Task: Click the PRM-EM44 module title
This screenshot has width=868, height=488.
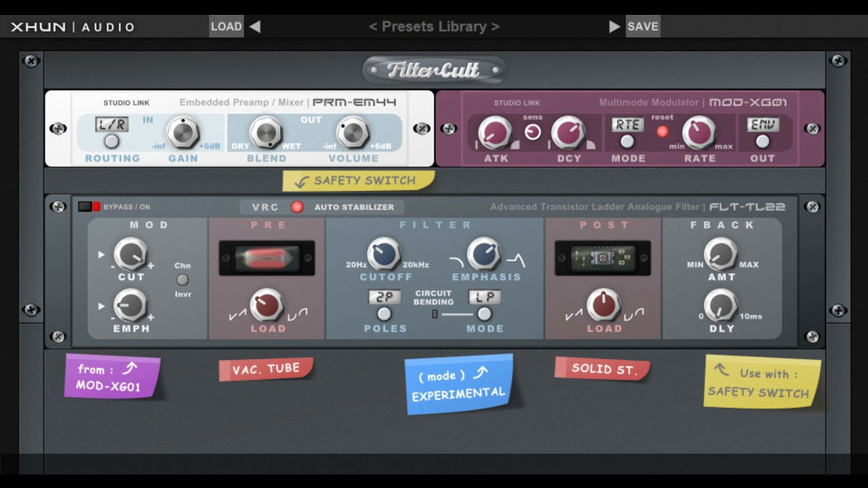Action: click(x=355, y=102)
